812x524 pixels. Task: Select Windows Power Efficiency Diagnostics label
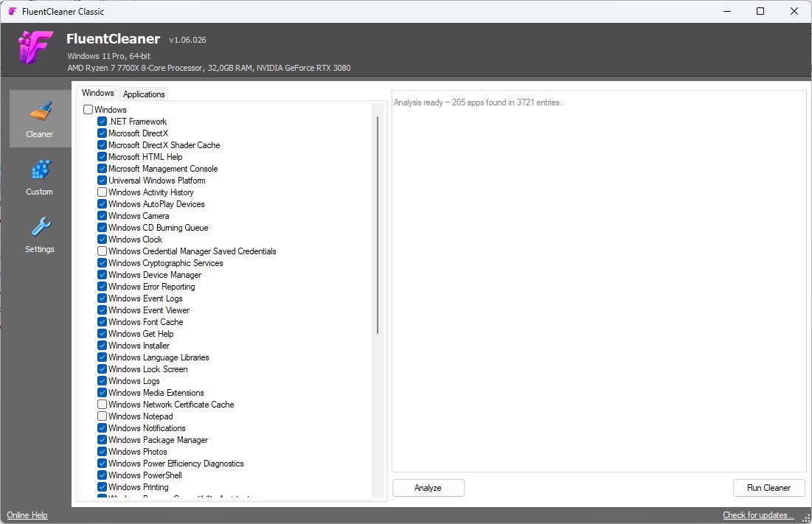(x=176, y=464)
